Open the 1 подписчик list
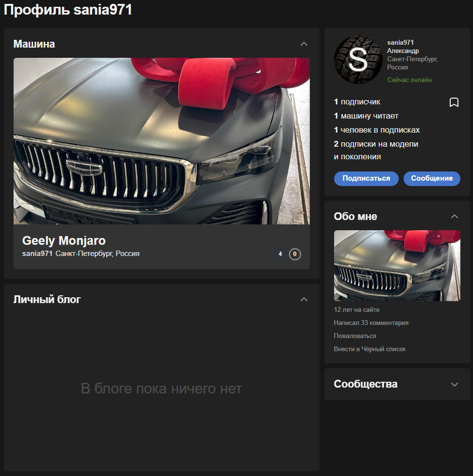 357,102
